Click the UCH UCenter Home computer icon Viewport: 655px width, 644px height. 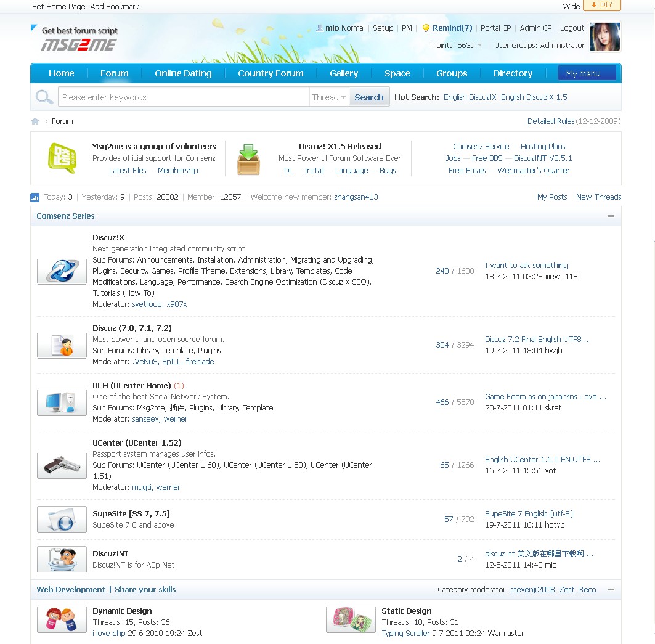click(62, 402)
